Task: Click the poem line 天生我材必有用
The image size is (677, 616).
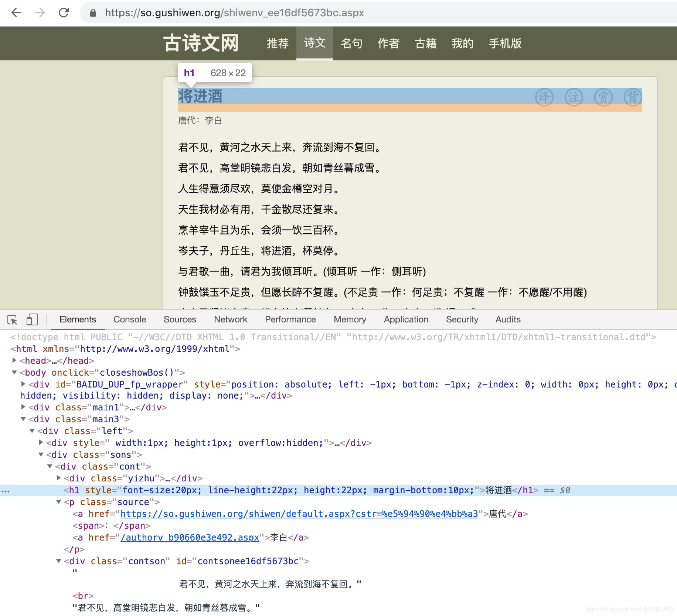Action: tap(259, 209)
